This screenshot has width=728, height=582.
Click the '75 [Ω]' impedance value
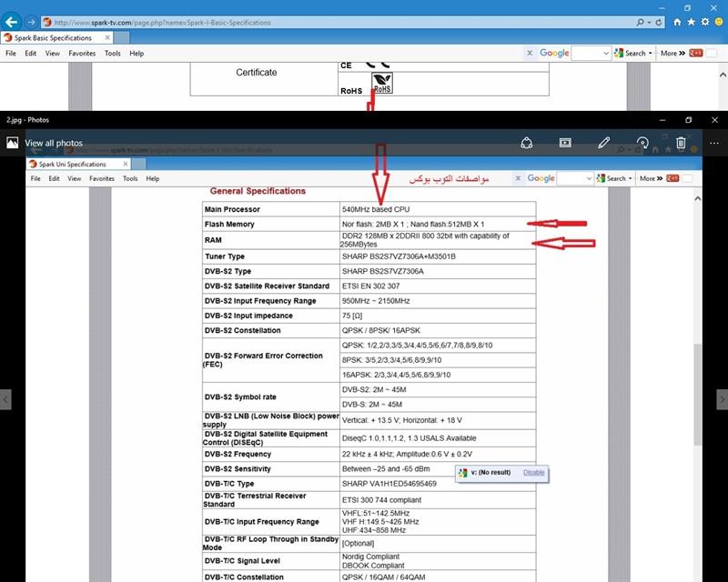point(352,316)
